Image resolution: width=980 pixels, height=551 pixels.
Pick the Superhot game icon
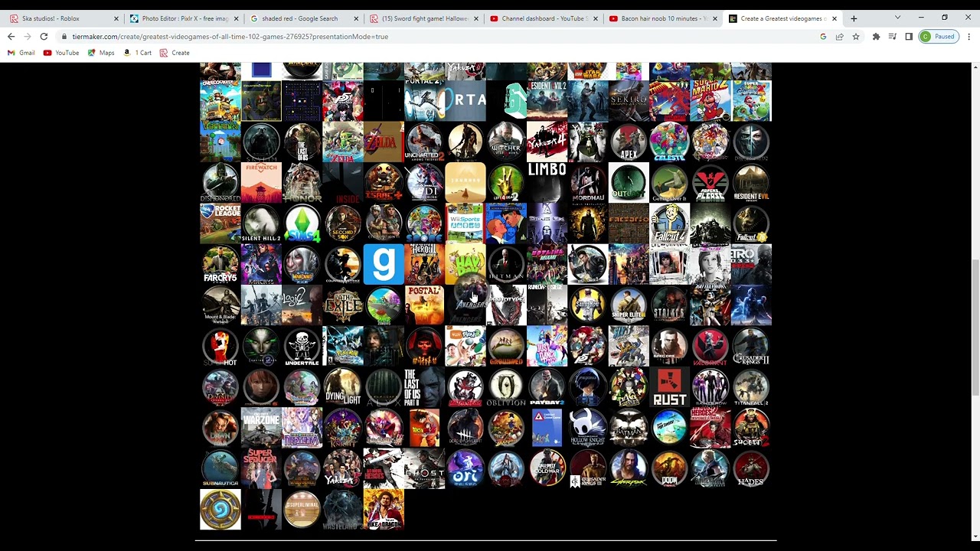220,346
